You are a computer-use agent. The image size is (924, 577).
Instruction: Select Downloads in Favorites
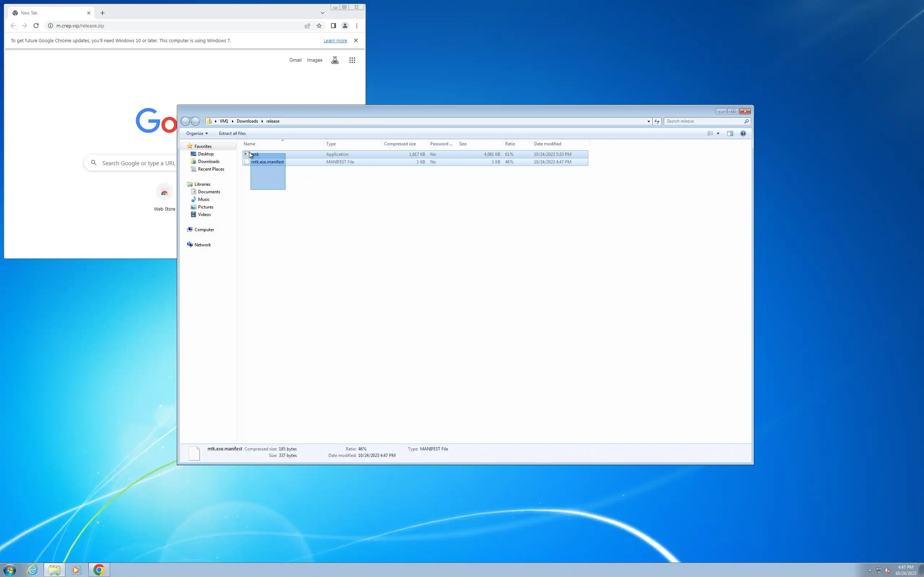(209, 162)
